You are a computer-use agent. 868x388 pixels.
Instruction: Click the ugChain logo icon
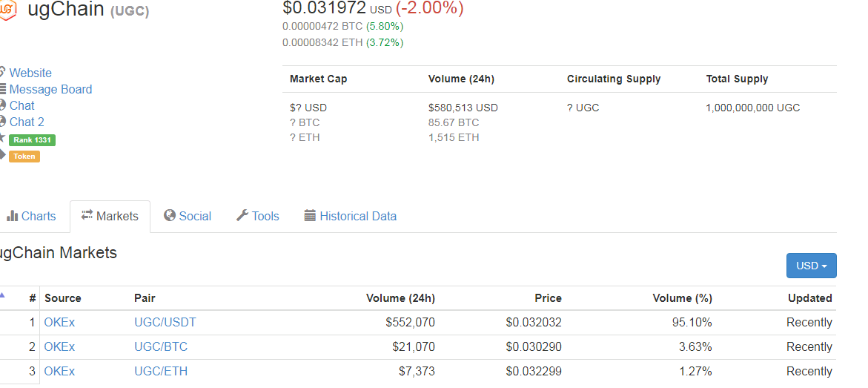coord(7,9)
